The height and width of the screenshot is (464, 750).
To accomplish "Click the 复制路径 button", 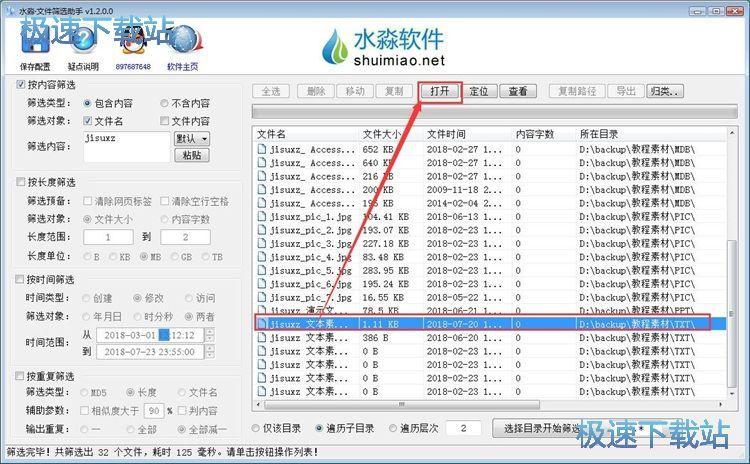I will click(x=577, y=91).
